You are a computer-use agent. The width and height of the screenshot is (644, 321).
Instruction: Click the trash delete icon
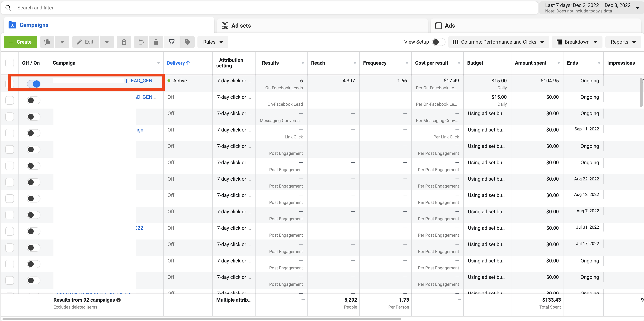click(156, 42)
